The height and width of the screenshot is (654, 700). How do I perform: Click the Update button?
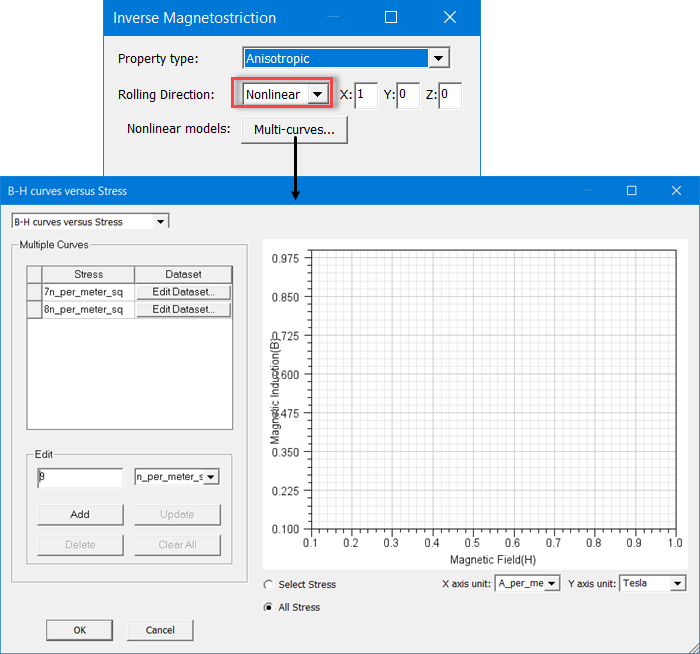coord(177,514)
